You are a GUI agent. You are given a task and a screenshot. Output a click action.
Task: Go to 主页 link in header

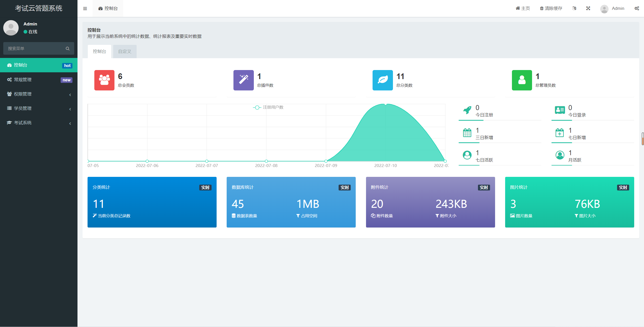(523, 8)
